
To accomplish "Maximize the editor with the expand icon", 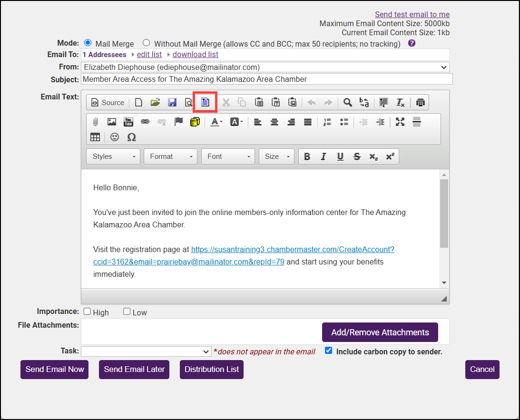I will [x=400, y=122].
